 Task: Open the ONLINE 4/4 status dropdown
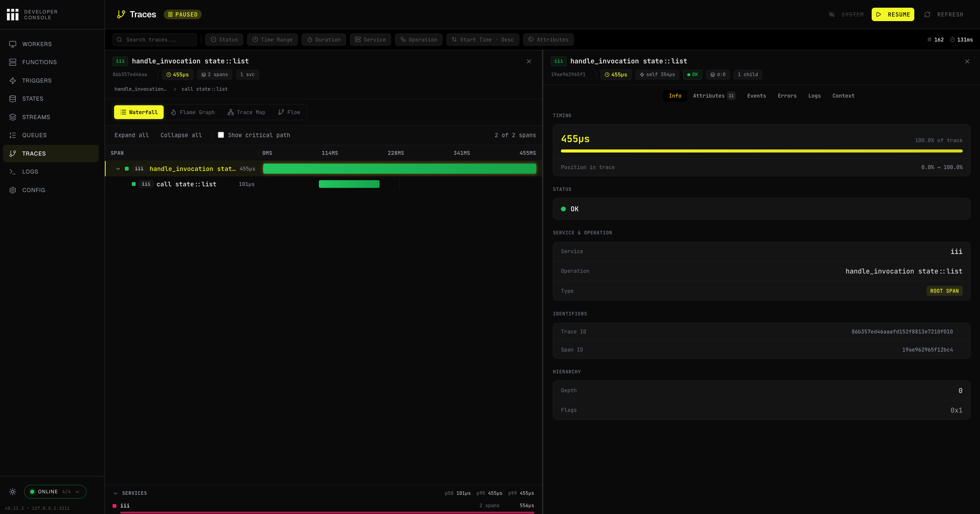point(55,492)
